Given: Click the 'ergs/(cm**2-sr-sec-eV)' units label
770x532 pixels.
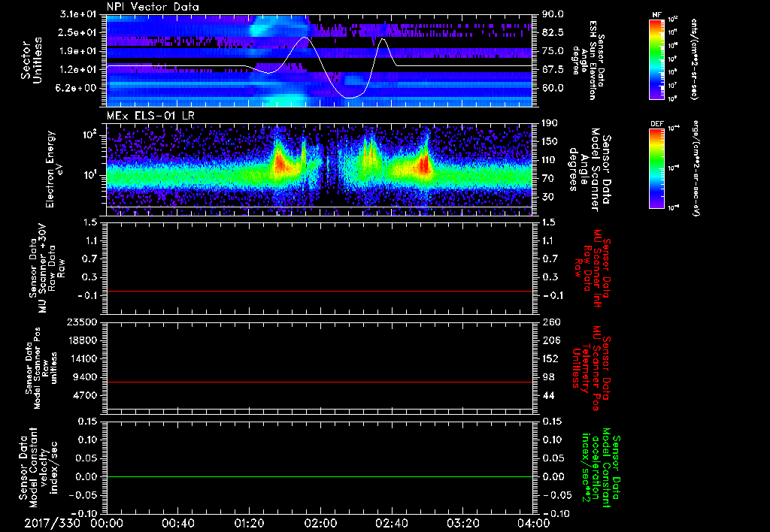Looking at the screenshot, I should pos(696,168).
